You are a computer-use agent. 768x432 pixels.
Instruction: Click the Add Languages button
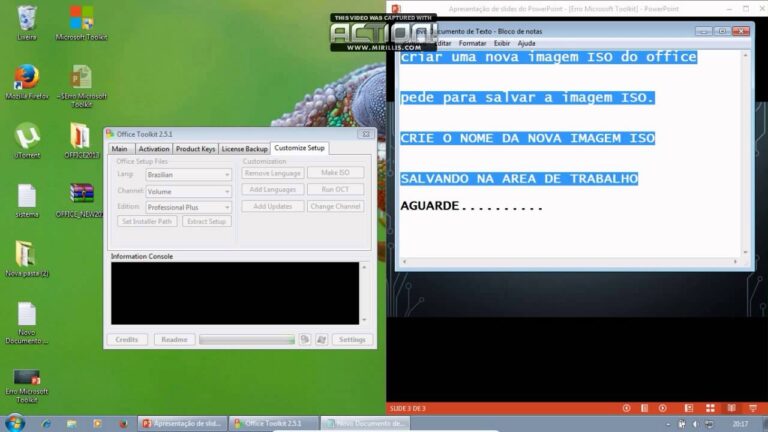point(272,190)
